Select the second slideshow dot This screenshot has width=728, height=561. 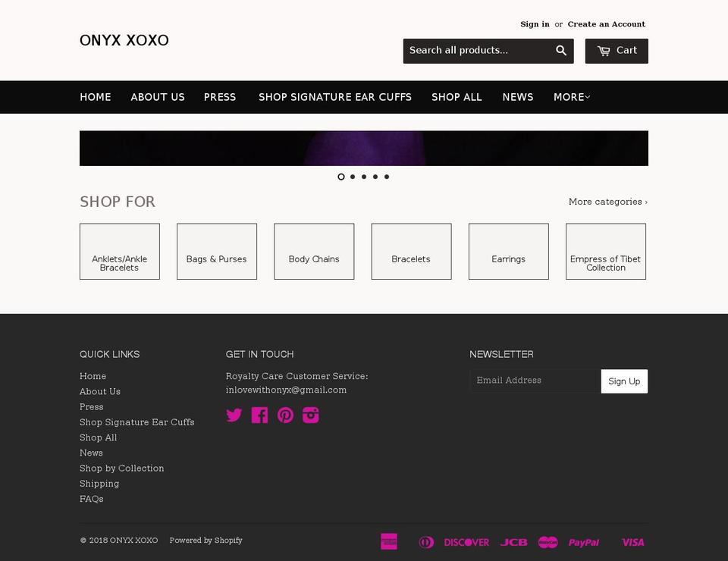pyautogui.click(x=353, y=177)
